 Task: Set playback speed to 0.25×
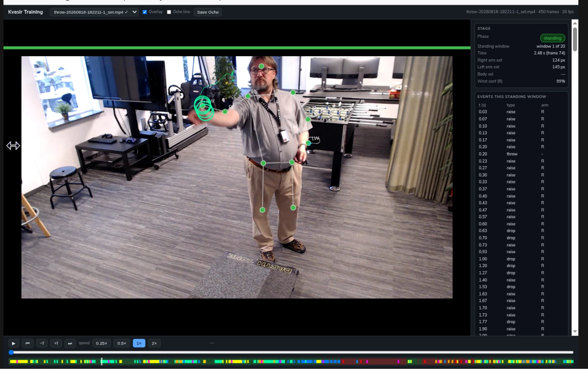coord(101,343)
